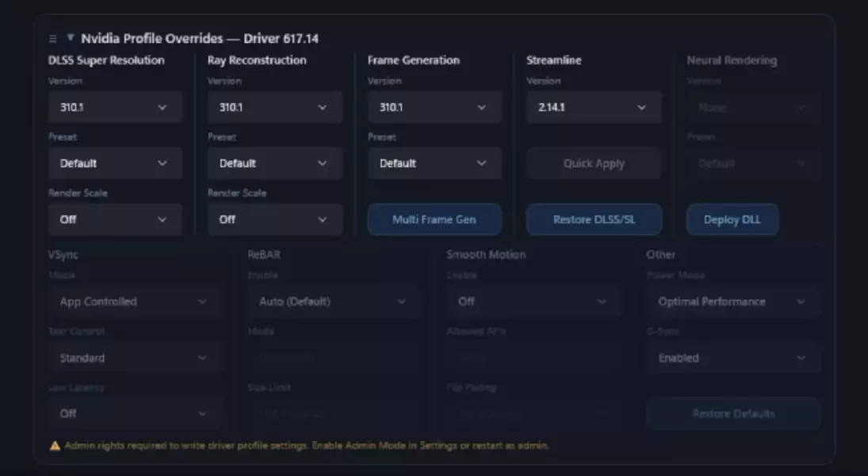868x476 pixels.
Task: Open Frame Generation Preset dropdown
Action: [434, 163]
